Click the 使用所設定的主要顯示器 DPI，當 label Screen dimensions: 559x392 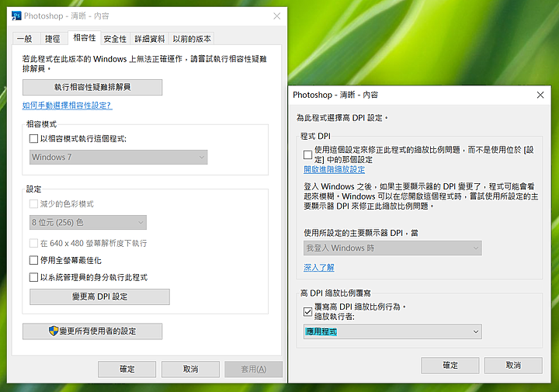click(361, 233)
